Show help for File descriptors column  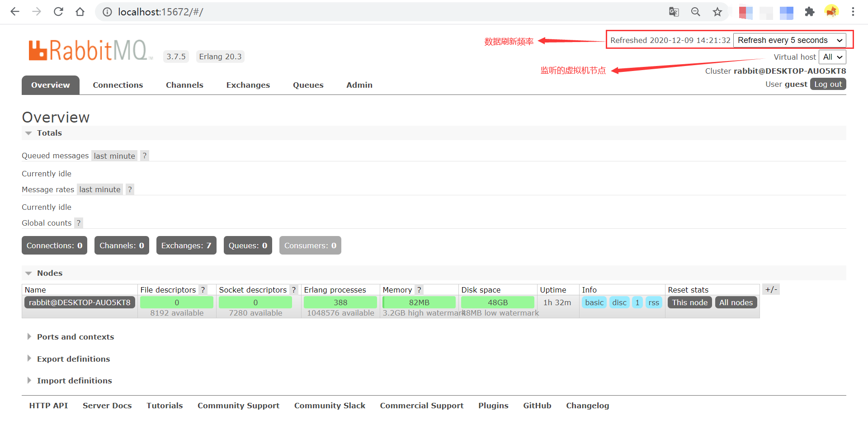point(203,290)
